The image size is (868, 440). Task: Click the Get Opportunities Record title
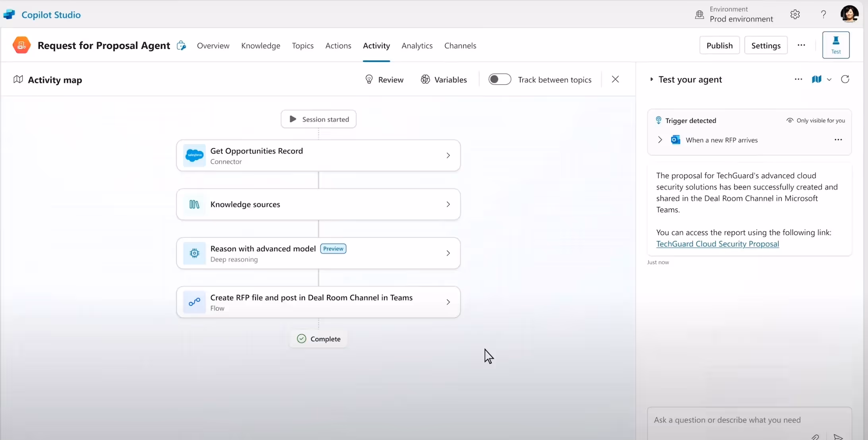(256, 151)
